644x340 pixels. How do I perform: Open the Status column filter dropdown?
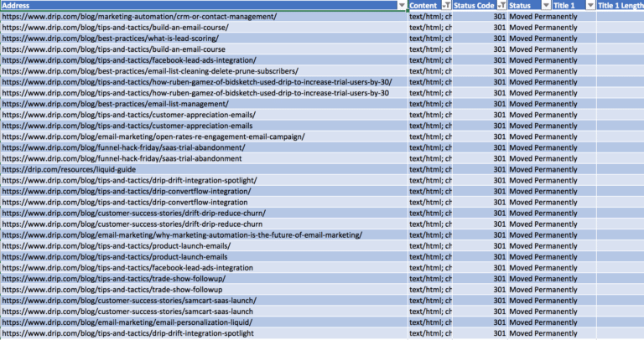(546, 6)
